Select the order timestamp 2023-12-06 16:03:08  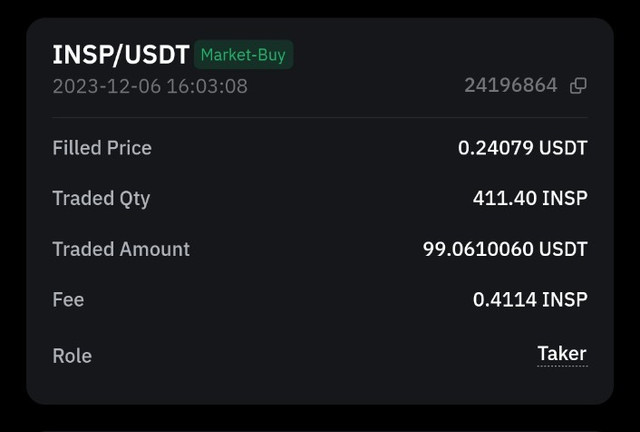(x=150, y=86)
